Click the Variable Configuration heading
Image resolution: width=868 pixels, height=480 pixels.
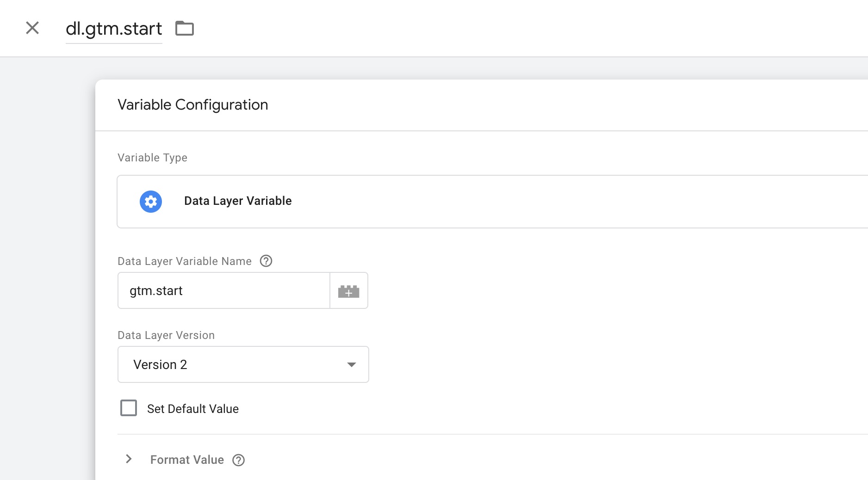(192, 105)
